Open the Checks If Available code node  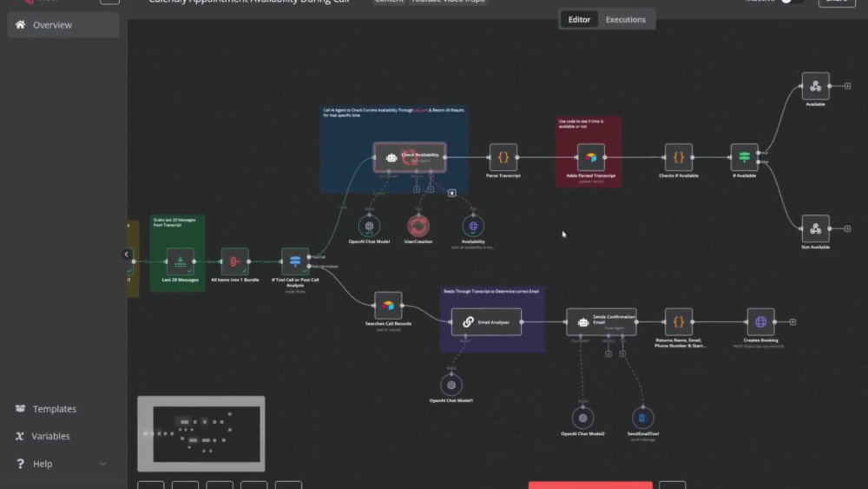pos(678,157)
